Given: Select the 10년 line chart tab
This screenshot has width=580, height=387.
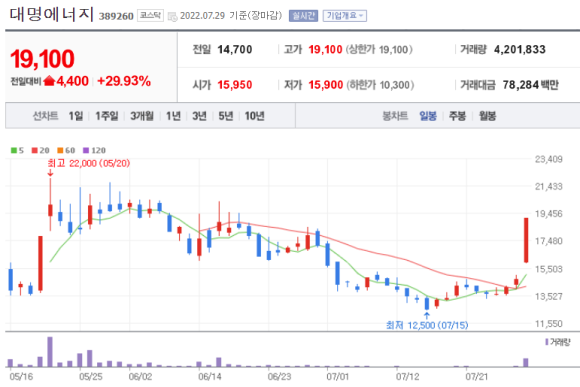Looking at the screenshot, I should coord(254,116).
